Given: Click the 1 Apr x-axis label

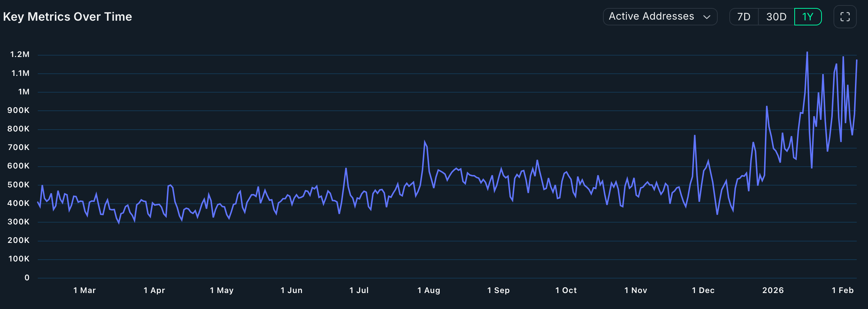Looking at the screenshot, I should (x=154, y=290).
